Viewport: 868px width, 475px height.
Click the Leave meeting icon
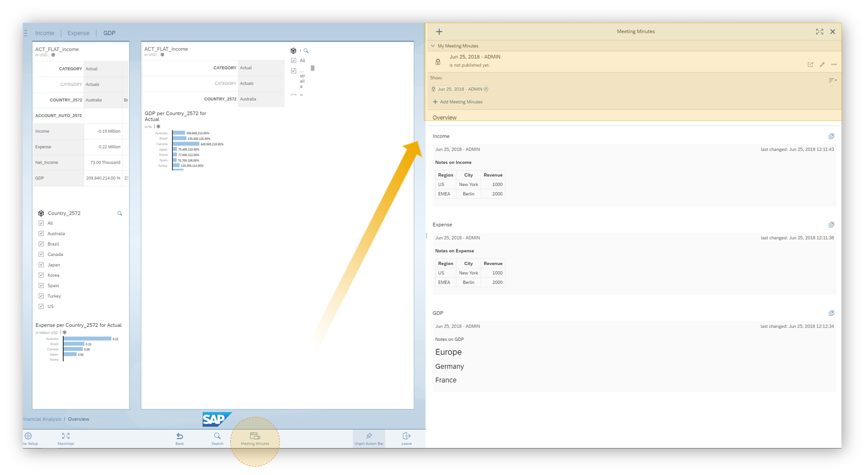coord(406,437)
